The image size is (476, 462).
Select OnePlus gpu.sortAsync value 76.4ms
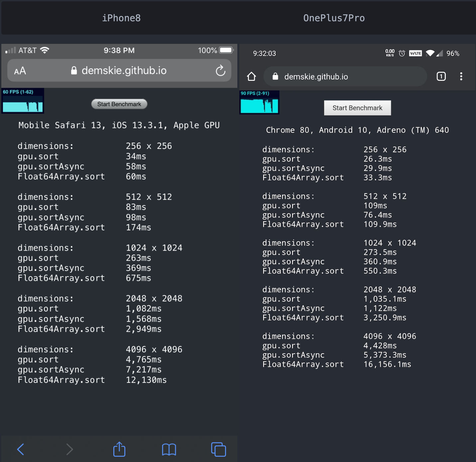coord(378,215)
